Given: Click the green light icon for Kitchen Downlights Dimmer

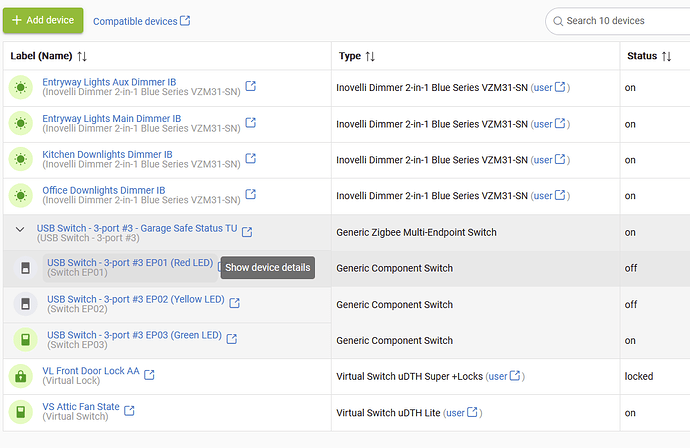Looking at the screenshot, I should 21,159.
